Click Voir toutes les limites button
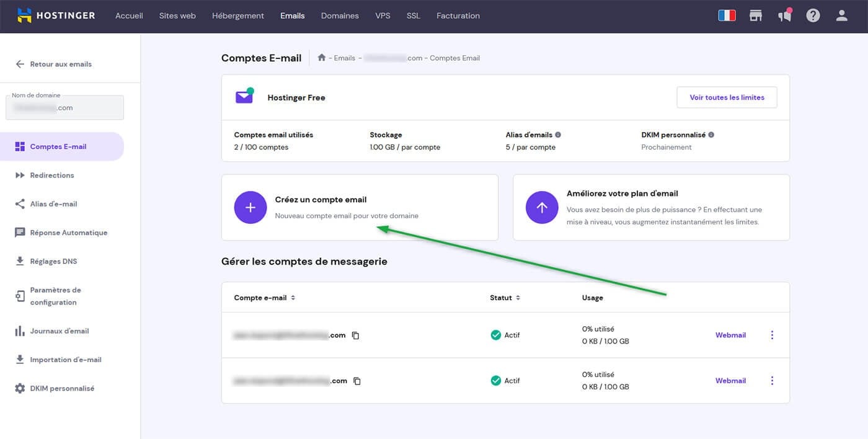This screenshot has height=439, width=868. tap(727, 97)
